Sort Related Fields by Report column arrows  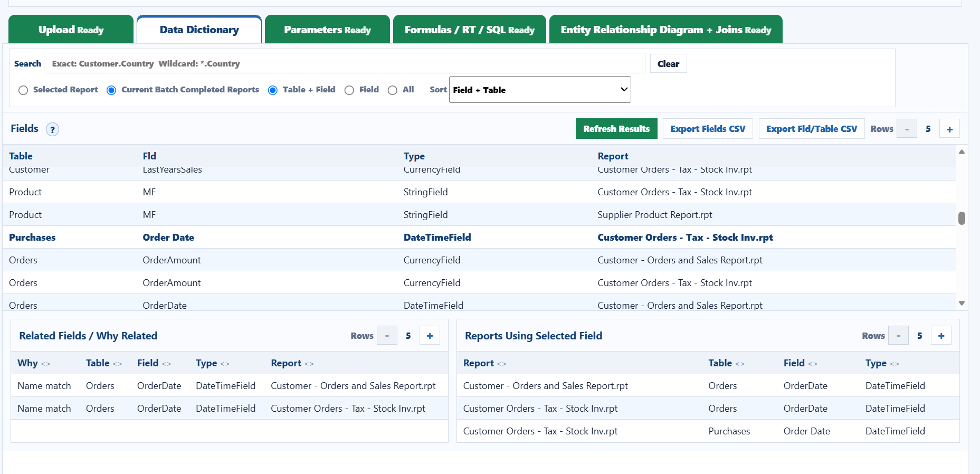click(x=309, y=364)
